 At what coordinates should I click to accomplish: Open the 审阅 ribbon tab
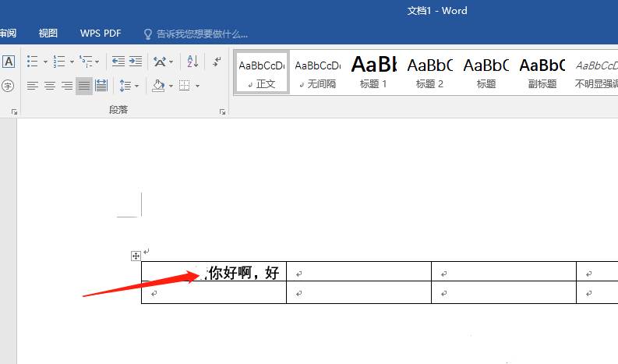pyautogui.click(x=9, y=34)
